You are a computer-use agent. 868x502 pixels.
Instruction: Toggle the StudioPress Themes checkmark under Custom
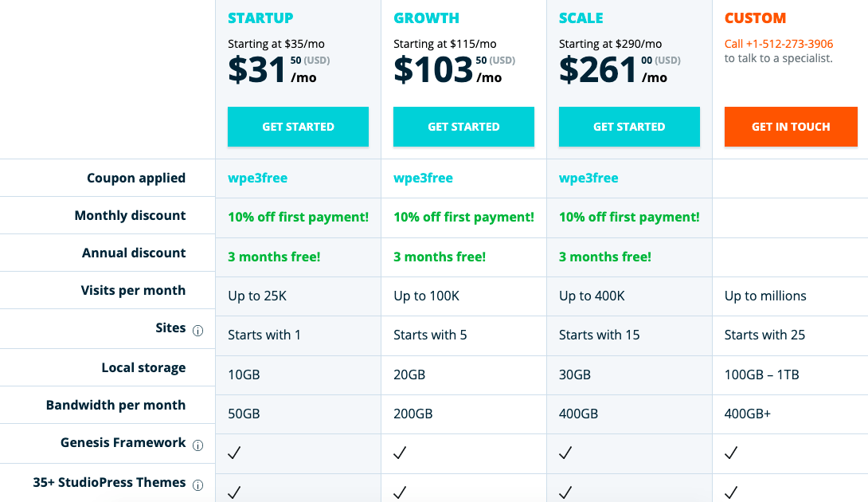point(730,492)
